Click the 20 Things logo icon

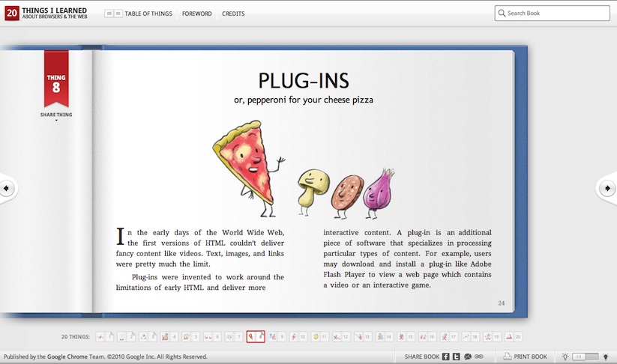tap(11, 13)
